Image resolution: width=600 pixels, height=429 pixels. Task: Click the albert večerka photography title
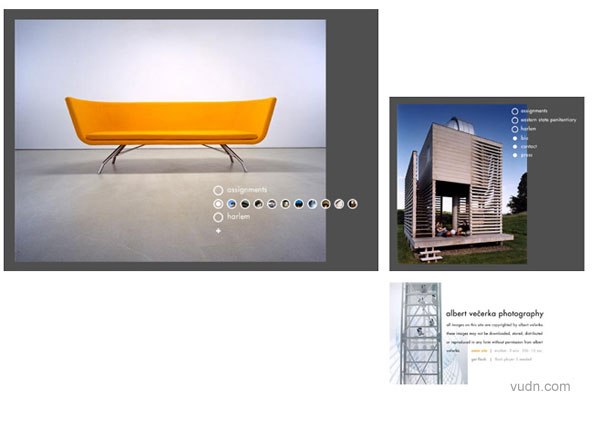pyautogui.click(x=495, y=313)
